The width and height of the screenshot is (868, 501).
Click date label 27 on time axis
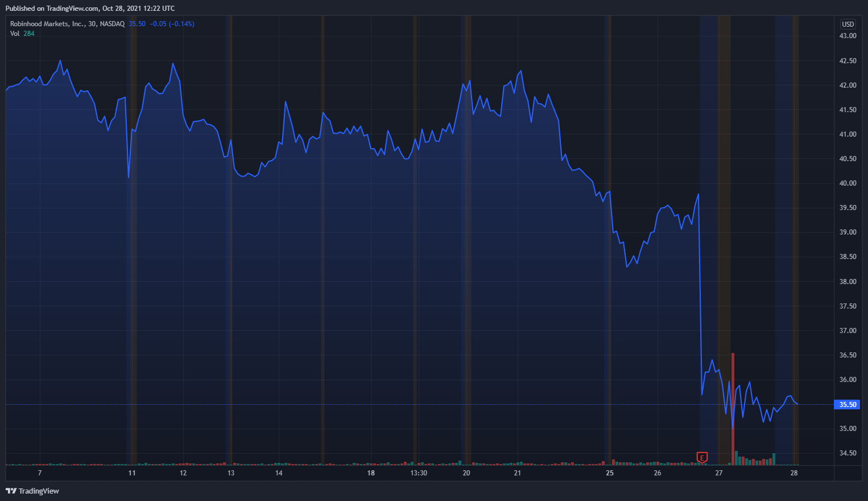coord(719,473)
